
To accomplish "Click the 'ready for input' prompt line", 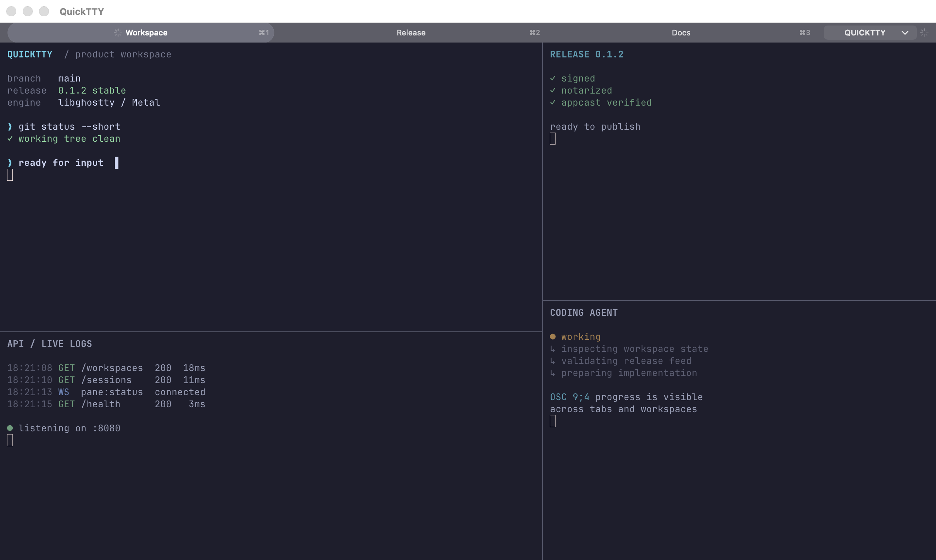I will [x=61, y=163].
